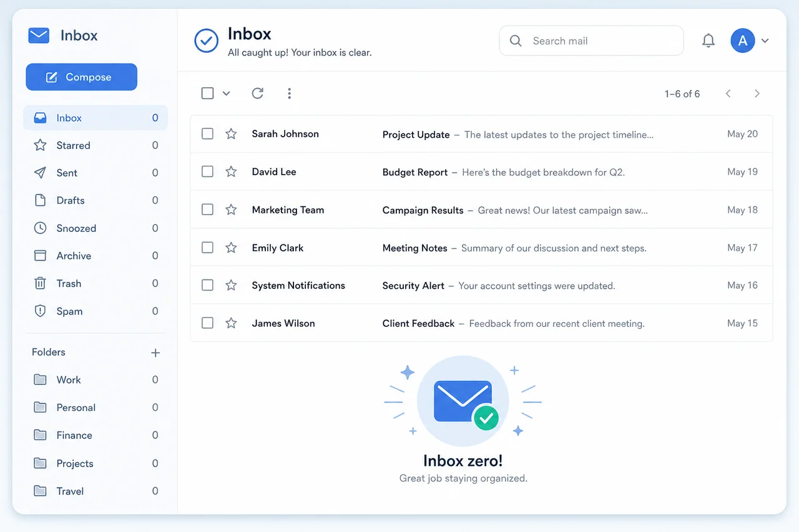Star the Sarah Johnson email

(231, 133)
